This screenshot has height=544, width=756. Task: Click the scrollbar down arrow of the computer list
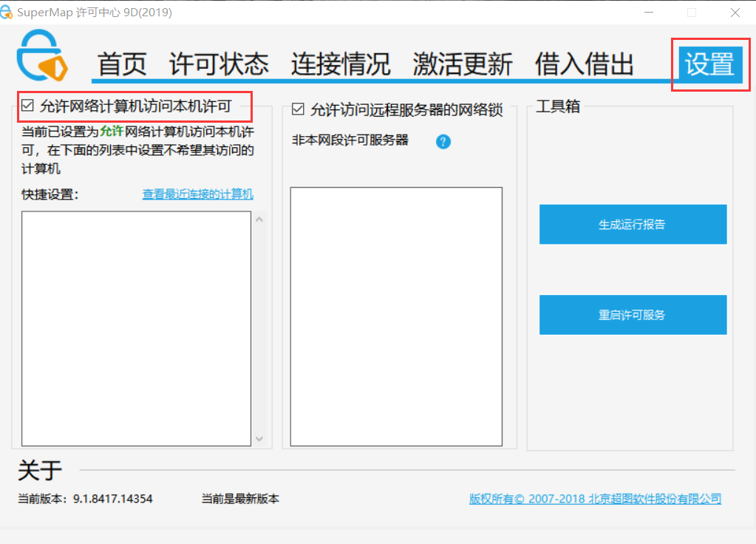(259, 439)
